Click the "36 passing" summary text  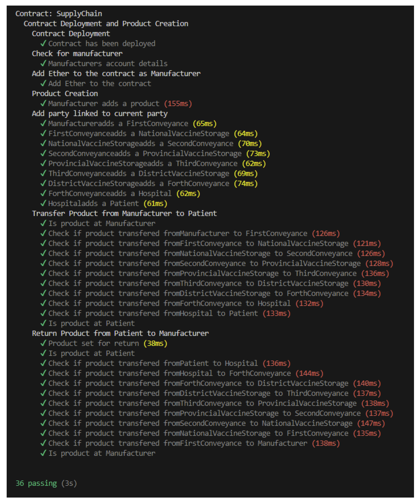[36, 483]
